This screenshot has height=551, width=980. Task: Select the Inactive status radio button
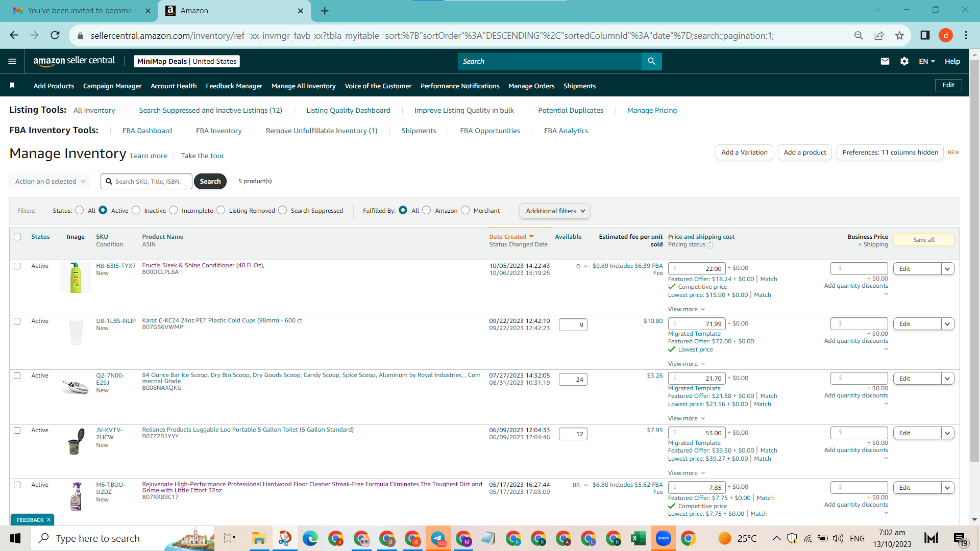point(136,210)
